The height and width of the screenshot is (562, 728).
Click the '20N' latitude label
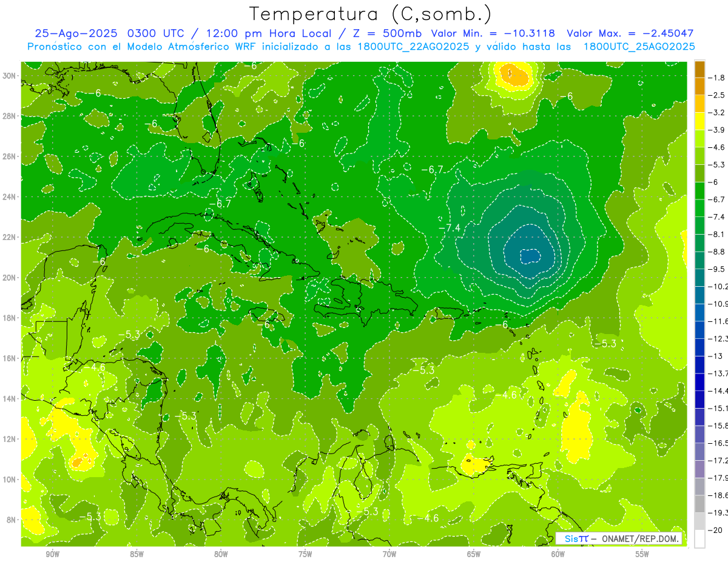[x=10, y=278]
